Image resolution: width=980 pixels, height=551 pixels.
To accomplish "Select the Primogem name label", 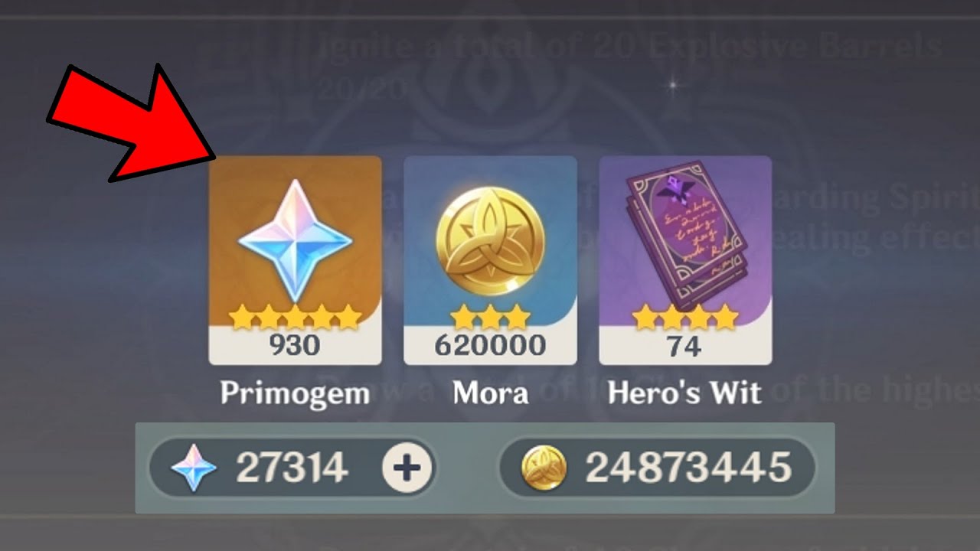I will click(295, 393).
